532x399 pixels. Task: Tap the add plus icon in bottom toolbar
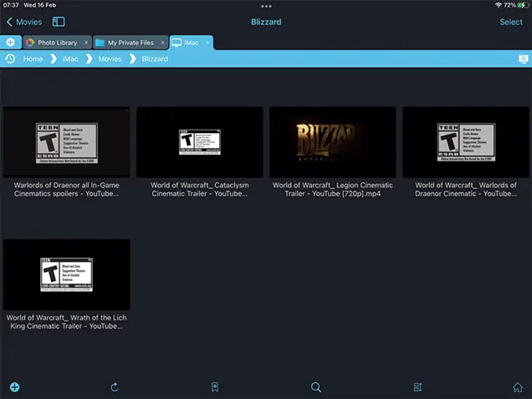tap(14, 387)
